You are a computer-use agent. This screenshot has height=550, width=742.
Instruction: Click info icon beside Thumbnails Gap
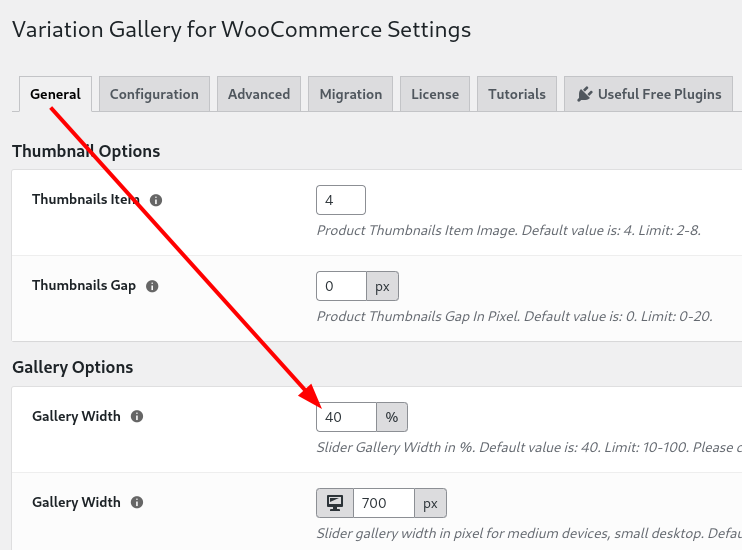click(x=152, y=286)
